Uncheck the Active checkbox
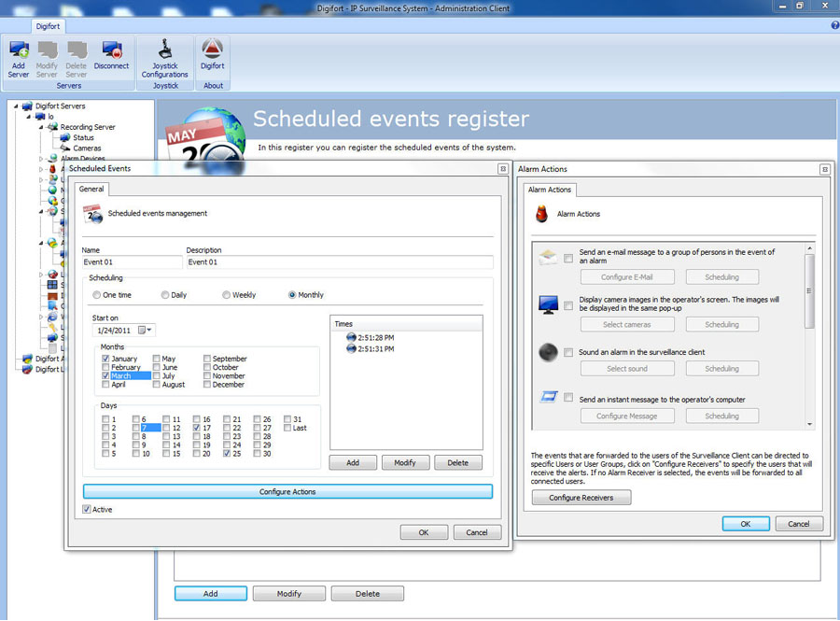This screenshot has height=621, width=840. [x=87, y=510]
